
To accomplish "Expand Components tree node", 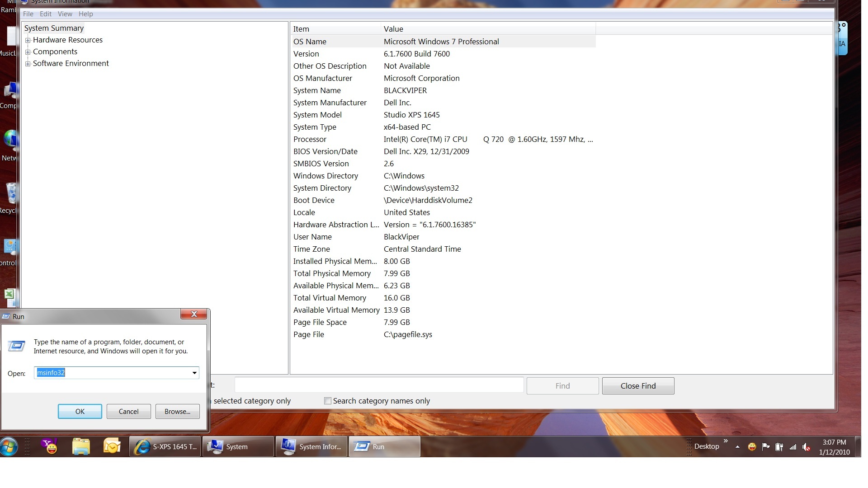I will point(28,52).
